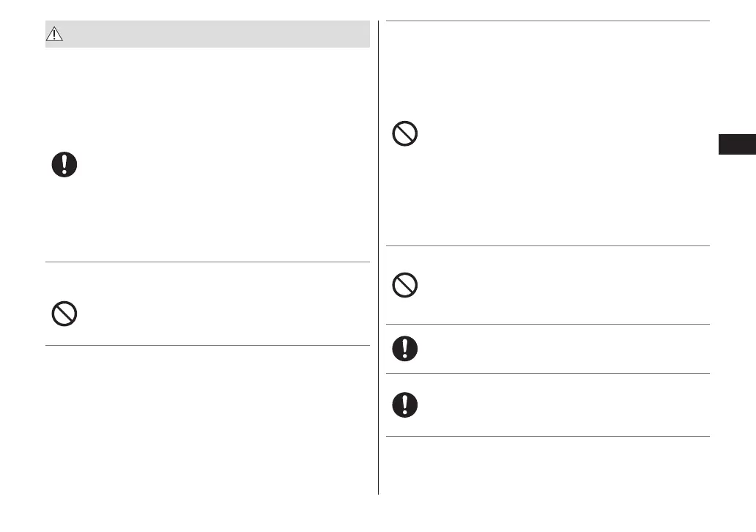Select the black tab on the right edge
This screenshot has height=532, width=756.
click(735, 144)
